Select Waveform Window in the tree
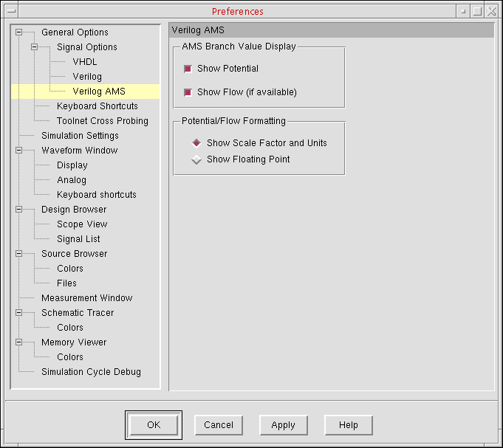 (80, 151)
